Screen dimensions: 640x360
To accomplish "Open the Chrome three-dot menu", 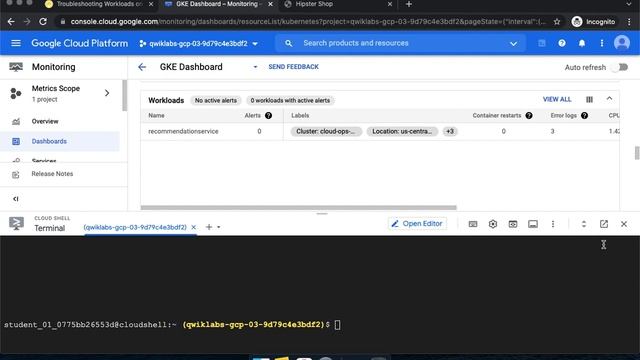I will [x=629, y=22].
